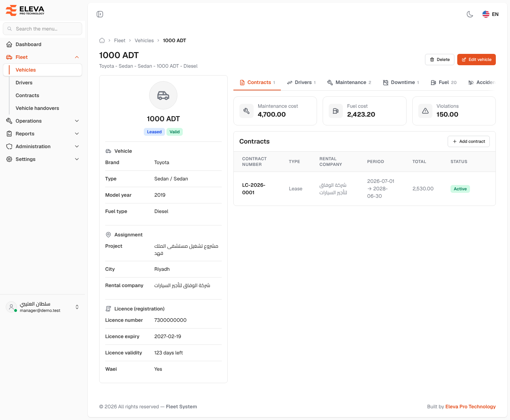The image size is (510, 420).
Task: Click the Violations warning triangle icon
Action: click(425, 111)
